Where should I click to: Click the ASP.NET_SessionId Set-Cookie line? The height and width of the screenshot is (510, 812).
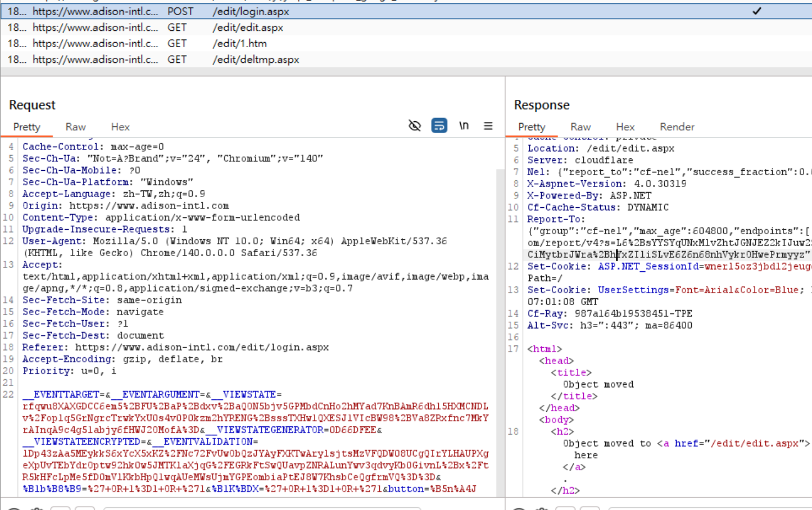669,266
